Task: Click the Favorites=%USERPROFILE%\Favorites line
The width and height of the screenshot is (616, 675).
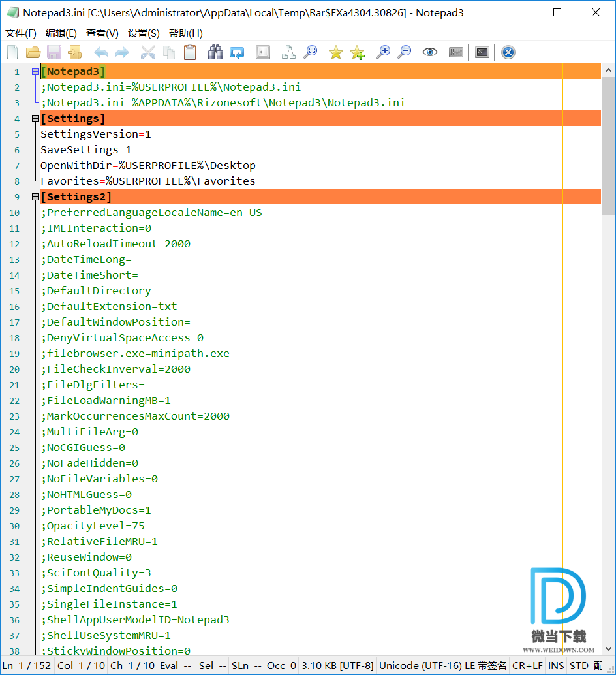Action: click(x=148, y=181)
